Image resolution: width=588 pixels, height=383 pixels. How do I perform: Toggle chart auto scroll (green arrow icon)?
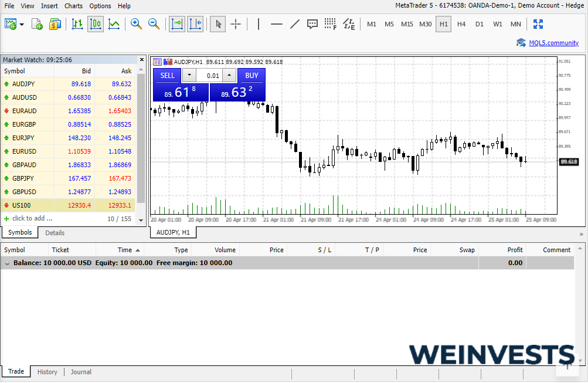(176, 24)
